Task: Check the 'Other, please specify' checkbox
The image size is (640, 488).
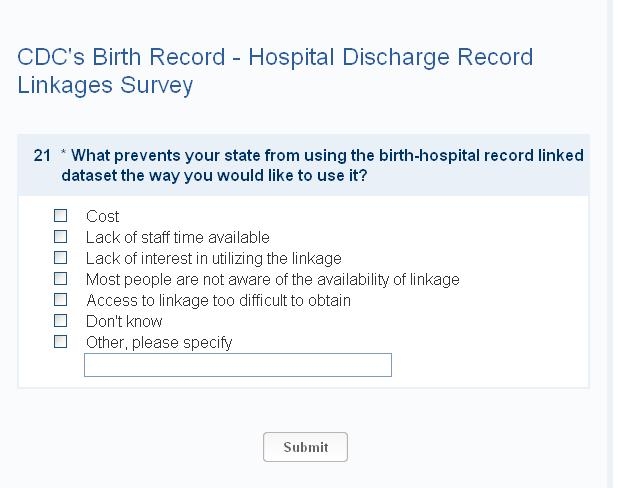Action: point(61,342)
